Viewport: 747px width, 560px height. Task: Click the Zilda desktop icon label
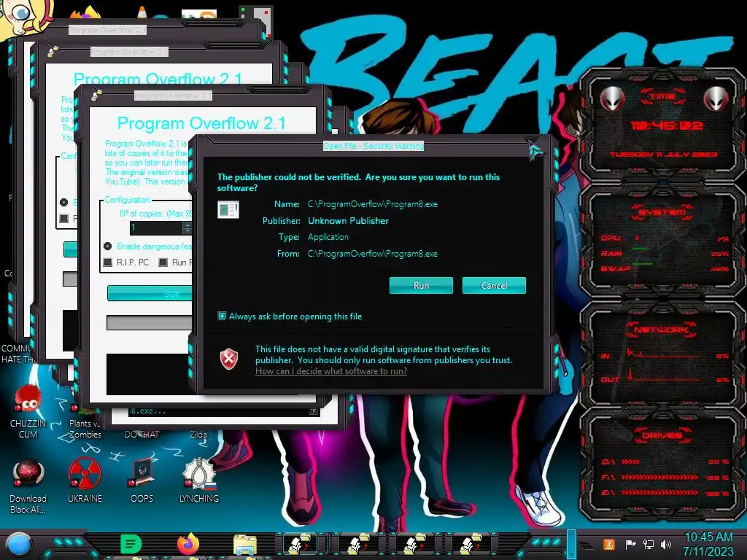click(198, 435)
